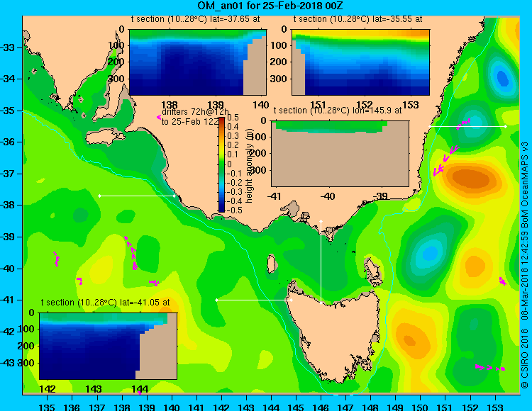532x411 pixels.
Task: Click the 'drifters 72h@12h' legend text
Action: click(195, 112)
